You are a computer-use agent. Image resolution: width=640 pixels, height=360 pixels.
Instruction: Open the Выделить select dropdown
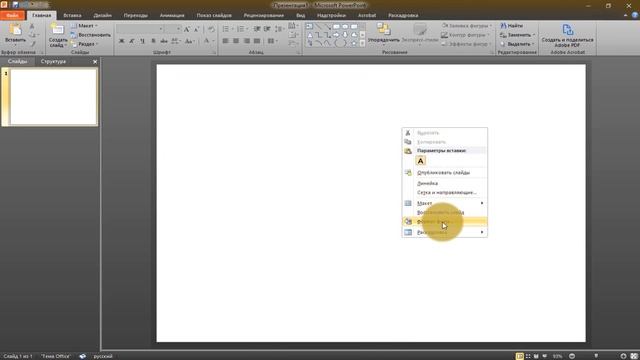point(517,44)
